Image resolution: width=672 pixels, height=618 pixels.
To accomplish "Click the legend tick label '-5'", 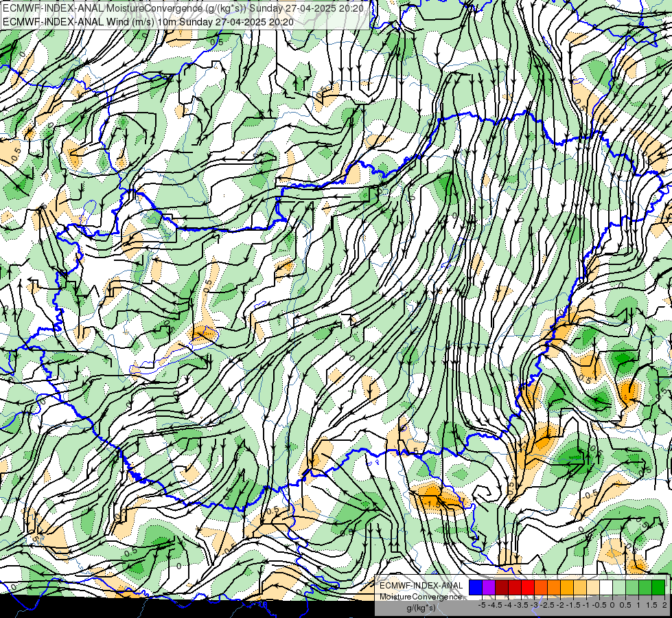I will [x=482, y=605].
